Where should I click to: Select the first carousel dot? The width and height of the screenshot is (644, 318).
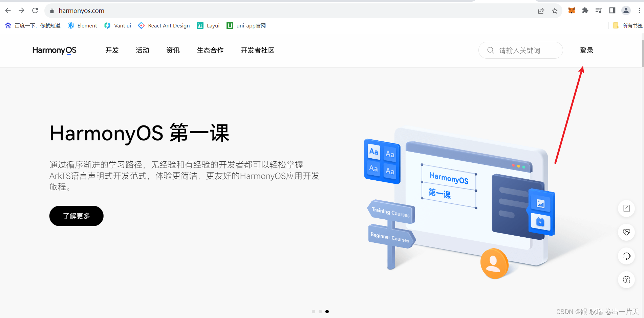point(314,312)
